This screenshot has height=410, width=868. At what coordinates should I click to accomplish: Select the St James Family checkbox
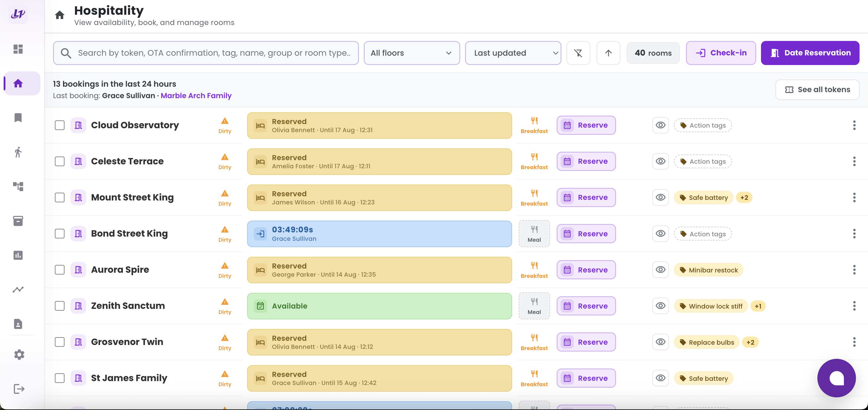click(x=60, y=378)
